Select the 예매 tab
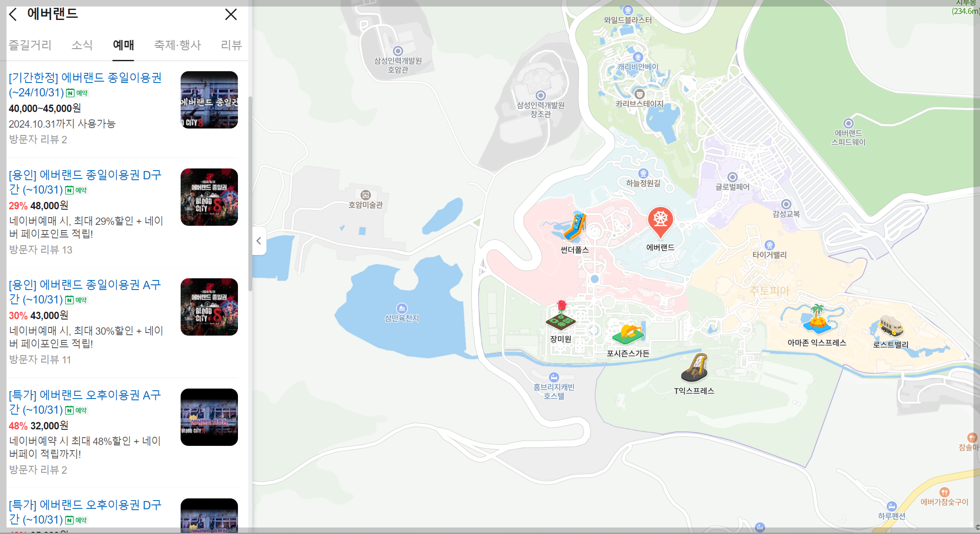The height and width of the screenshot is (534, 980). 123,45
